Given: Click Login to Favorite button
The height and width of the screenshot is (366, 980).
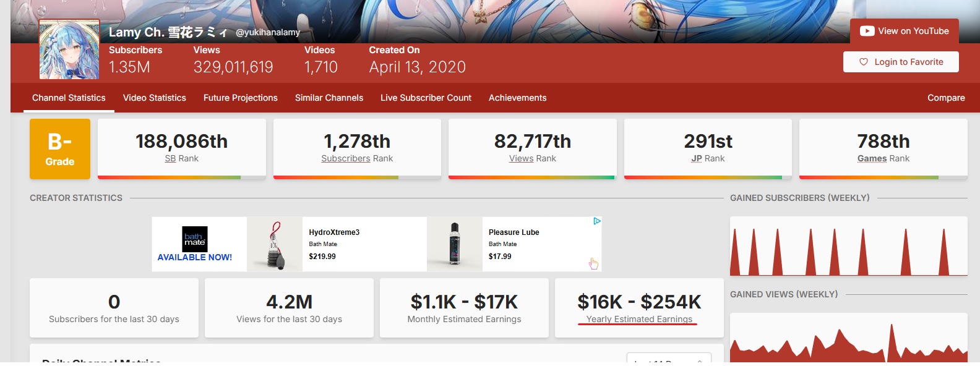Looking at the screenshot, I should (x=901, y=62).
